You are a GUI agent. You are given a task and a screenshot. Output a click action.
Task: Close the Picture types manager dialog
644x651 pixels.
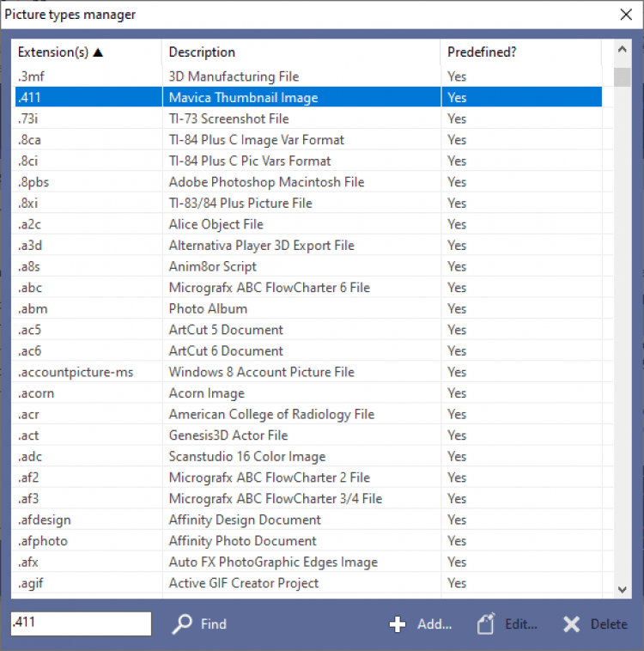pyautogui.click(x=626, y=15)
